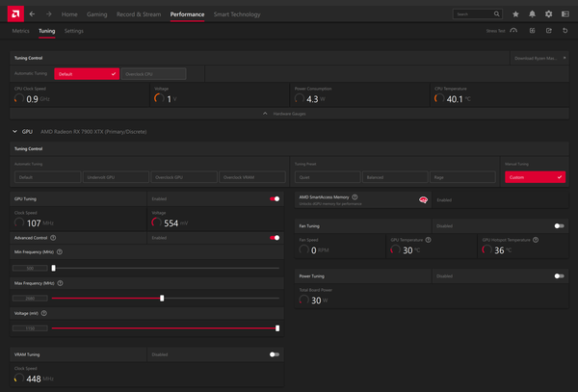This screenshot has width=578, height=392.
Task: Open favorites with the star icon
Action: [x=515, y=14]
